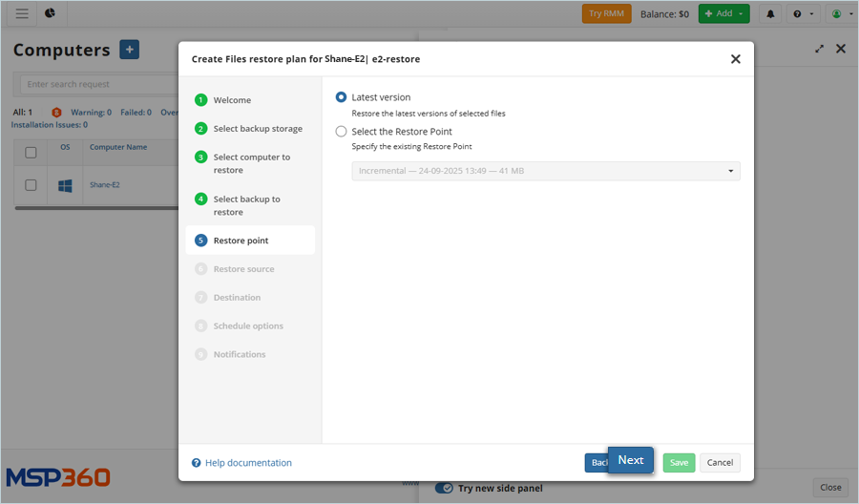Close the restore plan dialog
The width and height of the screenshot is (859, 504).
point(735,59)
